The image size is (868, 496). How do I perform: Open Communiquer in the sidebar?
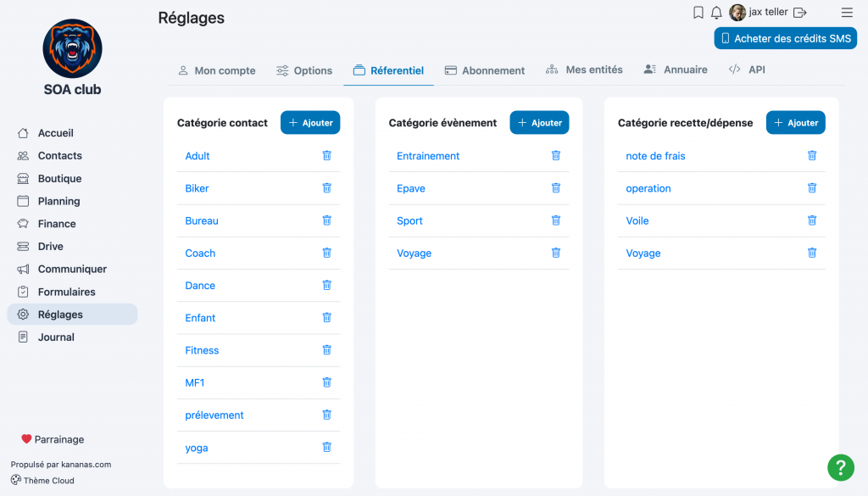pos(72,269)
